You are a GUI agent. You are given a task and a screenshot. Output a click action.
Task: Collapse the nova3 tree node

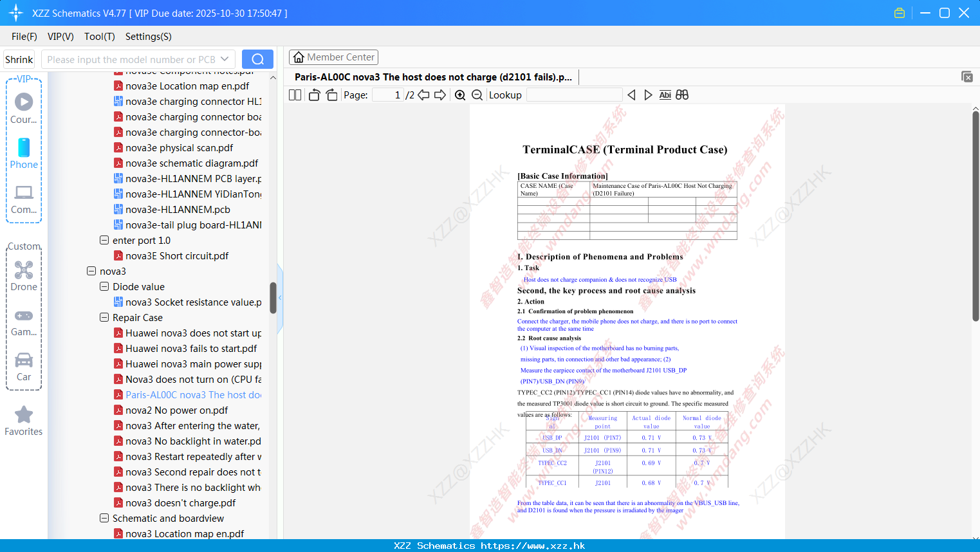click(91, 271)
